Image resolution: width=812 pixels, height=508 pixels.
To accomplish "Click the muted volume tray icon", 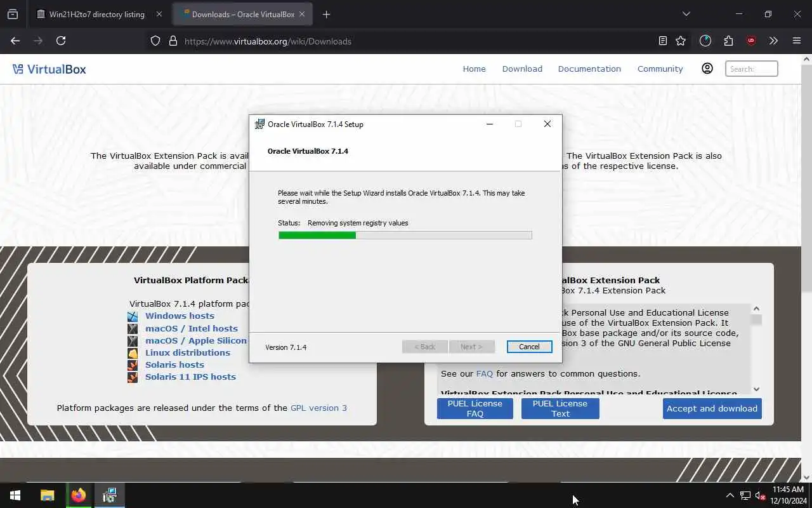I will [x=760, y=496].
